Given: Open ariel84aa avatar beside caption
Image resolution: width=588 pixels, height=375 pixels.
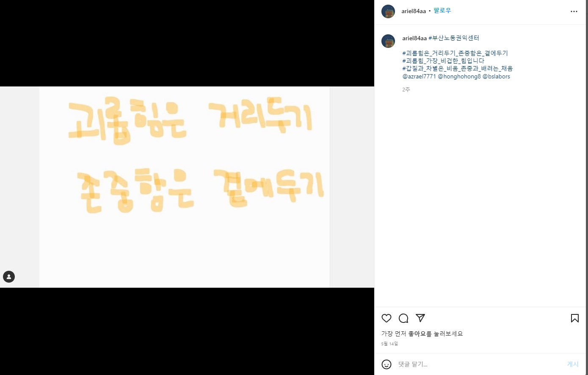Looking at the screenshot, I should pos(388,41).
